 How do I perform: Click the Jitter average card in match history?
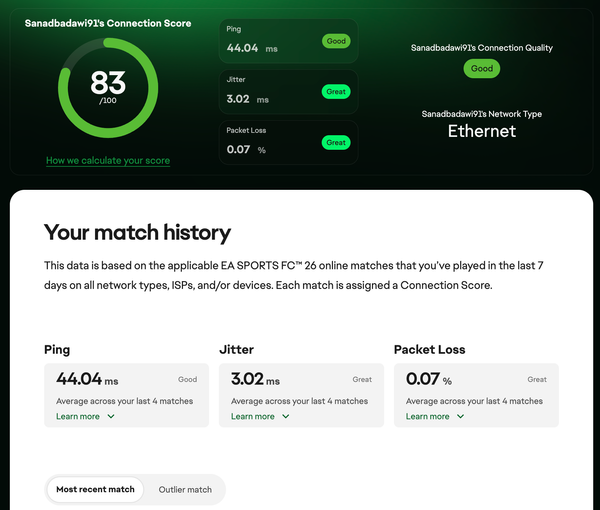point(301,396)
